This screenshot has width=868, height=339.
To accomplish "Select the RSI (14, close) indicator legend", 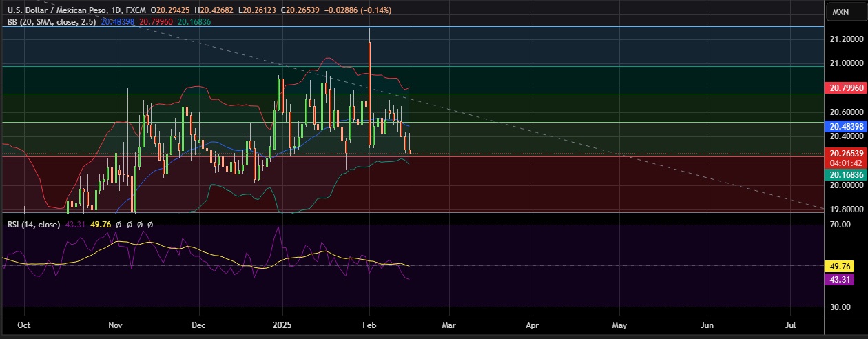I will click(x=33, y=225).
